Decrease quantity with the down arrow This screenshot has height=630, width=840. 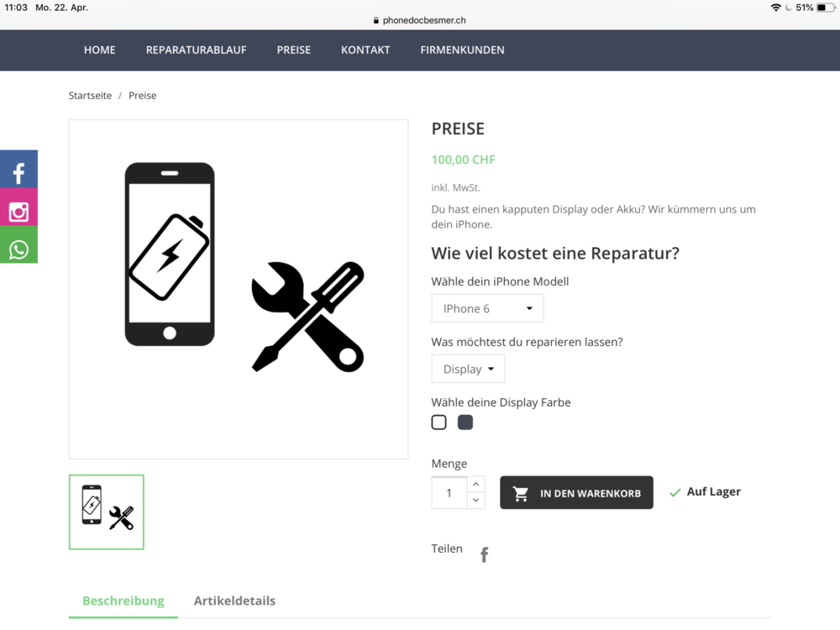[x=475, y=501]
